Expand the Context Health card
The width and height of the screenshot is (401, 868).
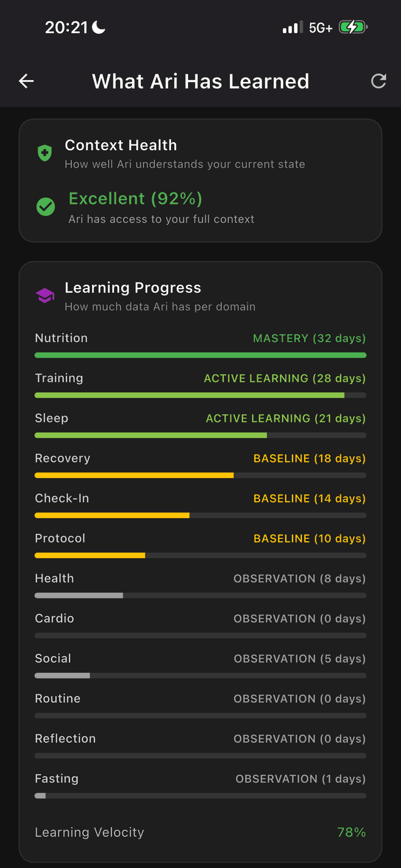pos(200,181)
